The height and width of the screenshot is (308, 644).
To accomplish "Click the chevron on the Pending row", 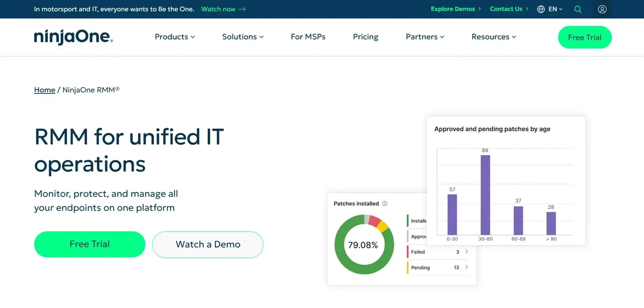I will [466, 267].
